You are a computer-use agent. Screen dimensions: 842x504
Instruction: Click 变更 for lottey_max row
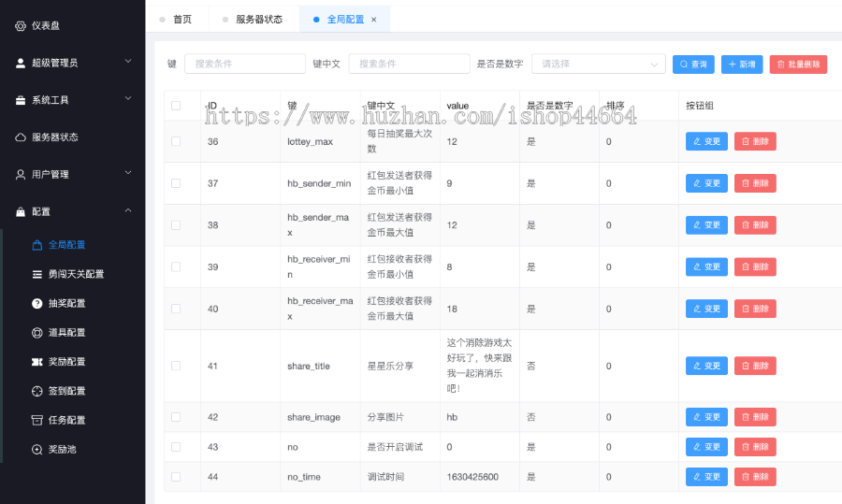[706, 141]
